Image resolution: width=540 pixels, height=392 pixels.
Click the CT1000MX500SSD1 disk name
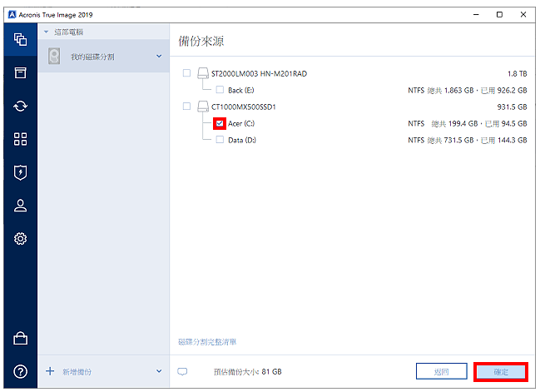[x=244, y=107]
